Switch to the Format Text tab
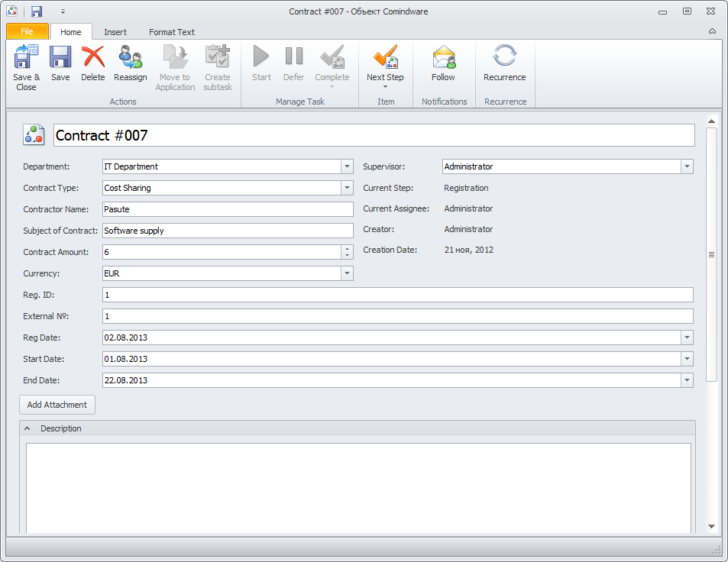This screenshot has width=728, height=562. click(x=172, y=31)
